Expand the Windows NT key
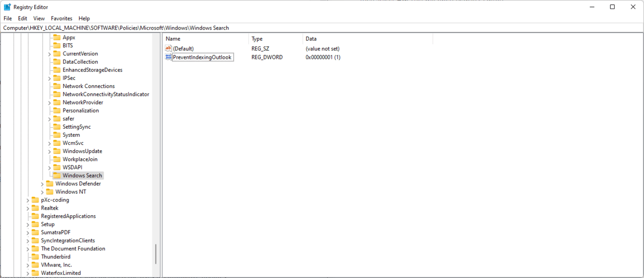This screenshot has width=644, height=278. click(x=42, y=192)
